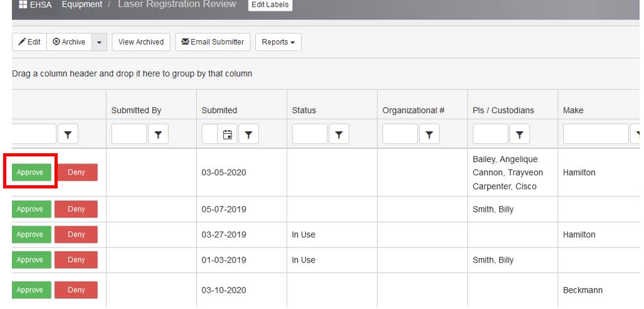The height and width of the screenshot is (309, 644).
Task: Open calendar picker in Submited filter
Action: [x=228, y=134]
